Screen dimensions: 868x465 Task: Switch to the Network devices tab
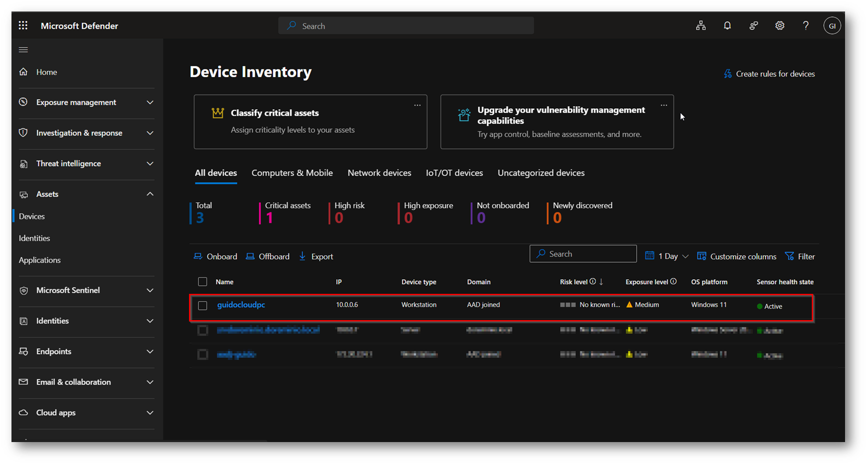379,173
